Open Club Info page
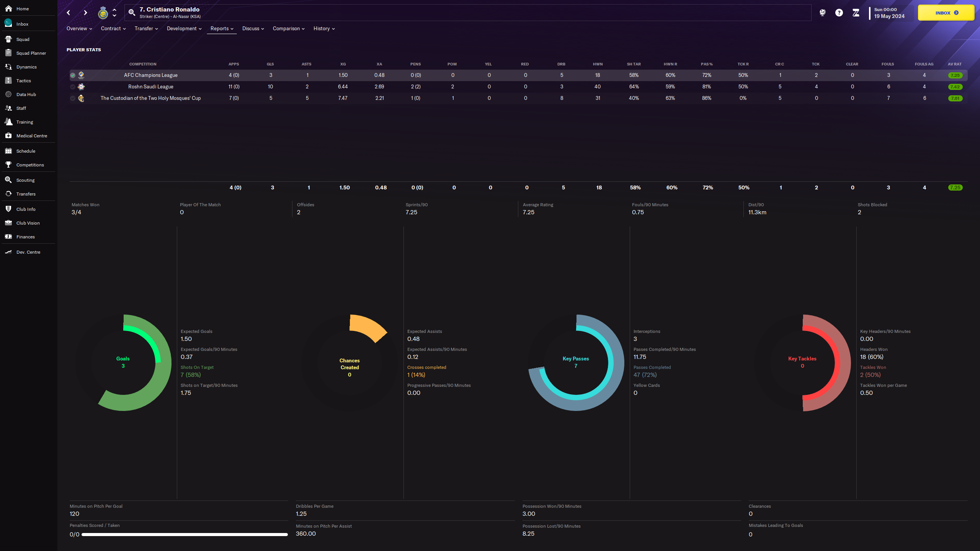 point(28,209)
